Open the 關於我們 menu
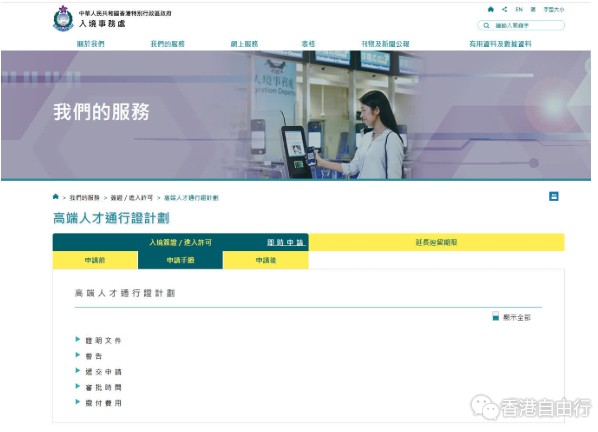Image resolution: width=598 pixels, height=432 pixels. pyautogui.click(x=90, y=44)
